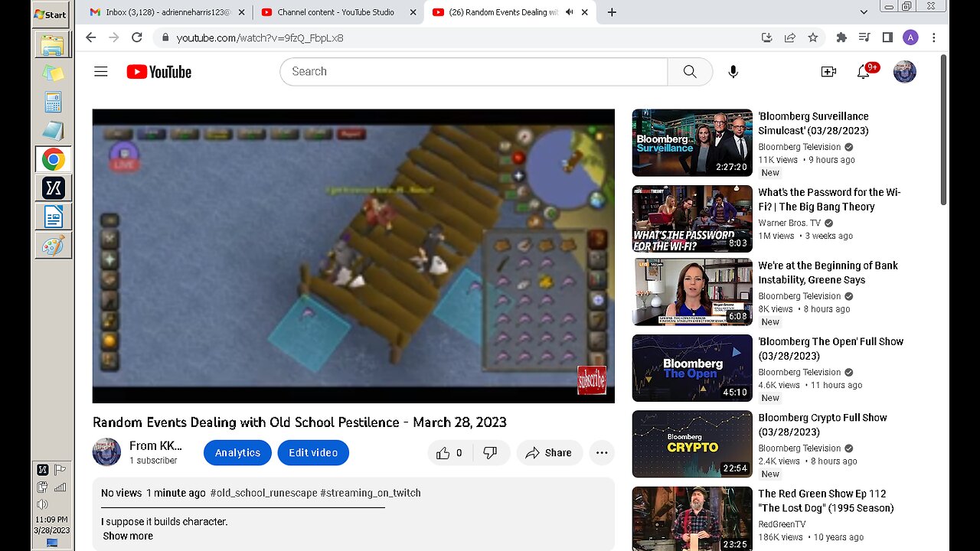980x551 pixels.
Task: Click the address bar URL
Action: [260, 37]
